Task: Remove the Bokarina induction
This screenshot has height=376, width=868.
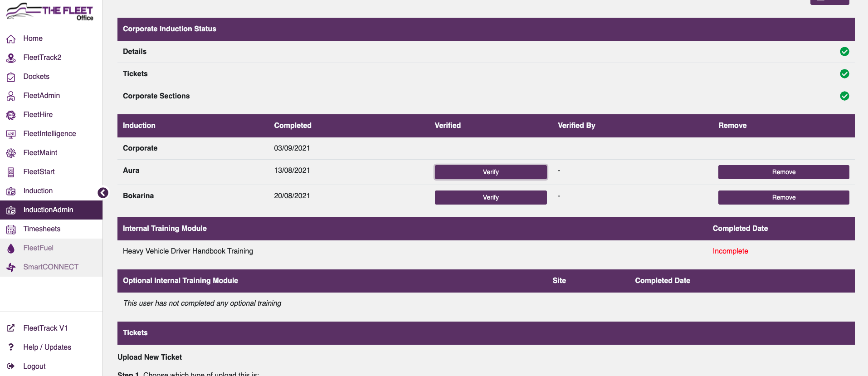Action: coord(784,198)
